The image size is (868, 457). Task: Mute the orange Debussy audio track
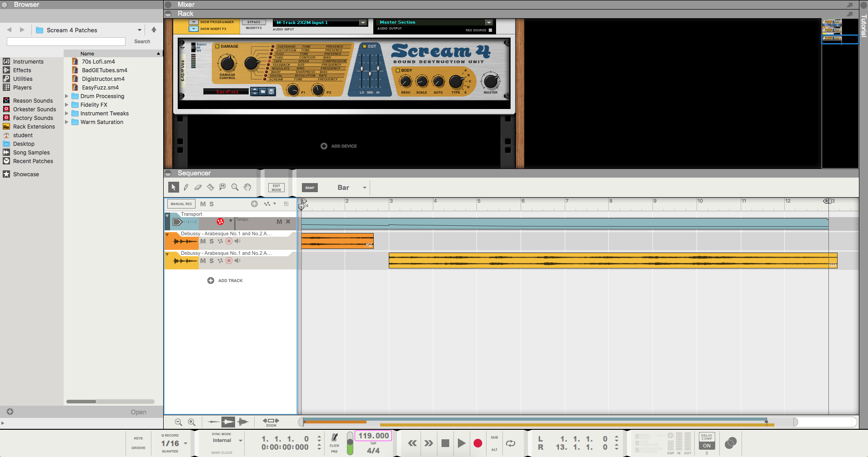(x=203, y=241)
